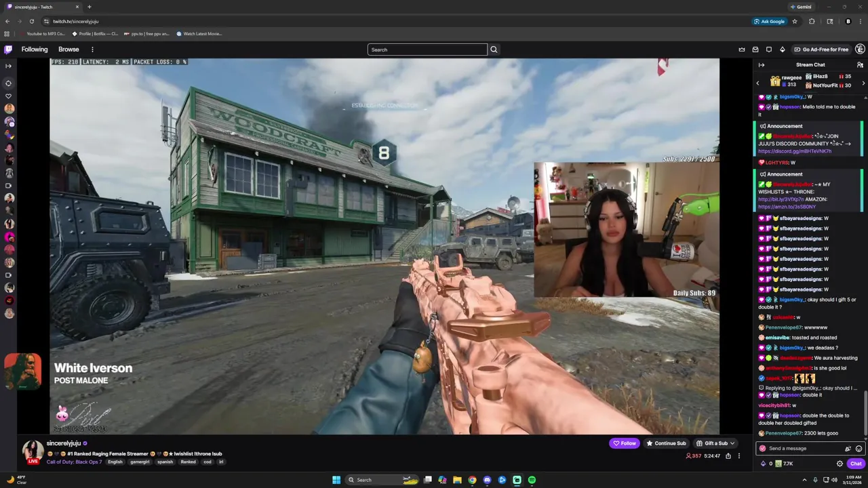Open Spotify from the taskbar
Screen dimensions: 868x488
pos(532,480)
